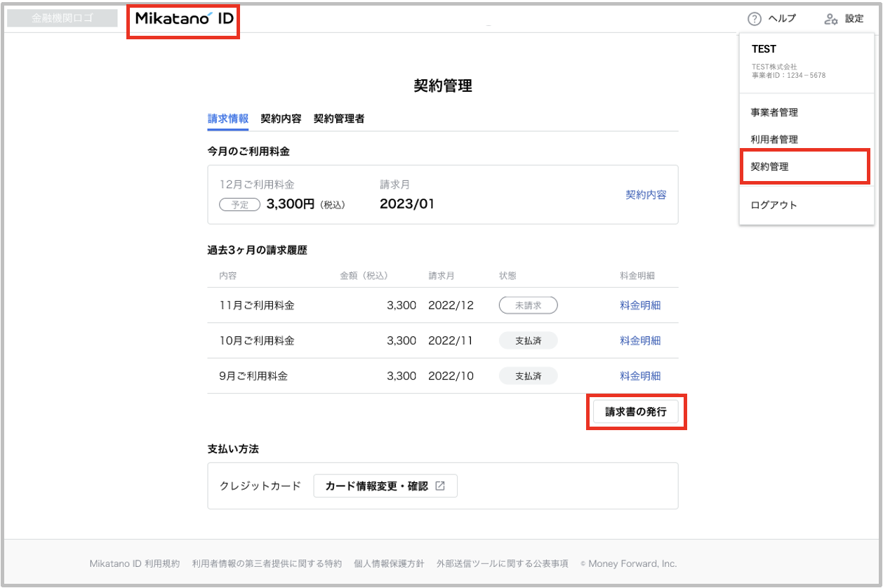The height and width of the screenshot is (588, 883).
Task: Open 利用者情報の第三者提供に関する特約 link
Action: pos(267,563)
